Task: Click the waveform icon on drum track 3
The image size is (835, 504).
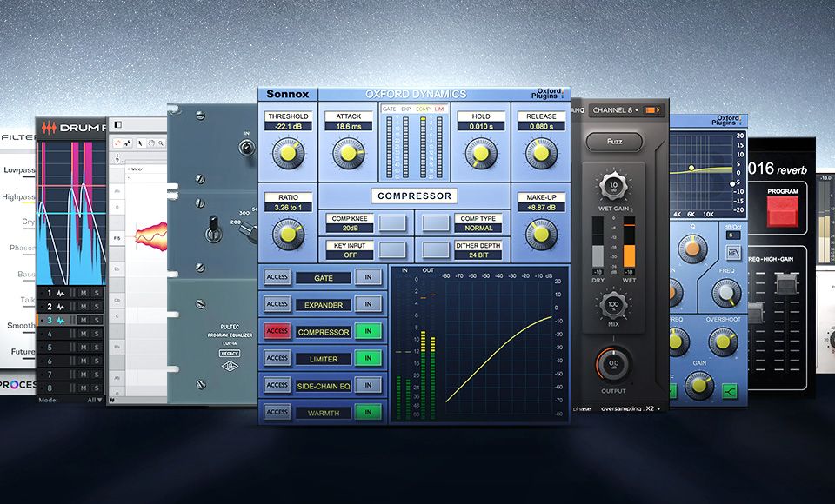Action: coord(60,321)
